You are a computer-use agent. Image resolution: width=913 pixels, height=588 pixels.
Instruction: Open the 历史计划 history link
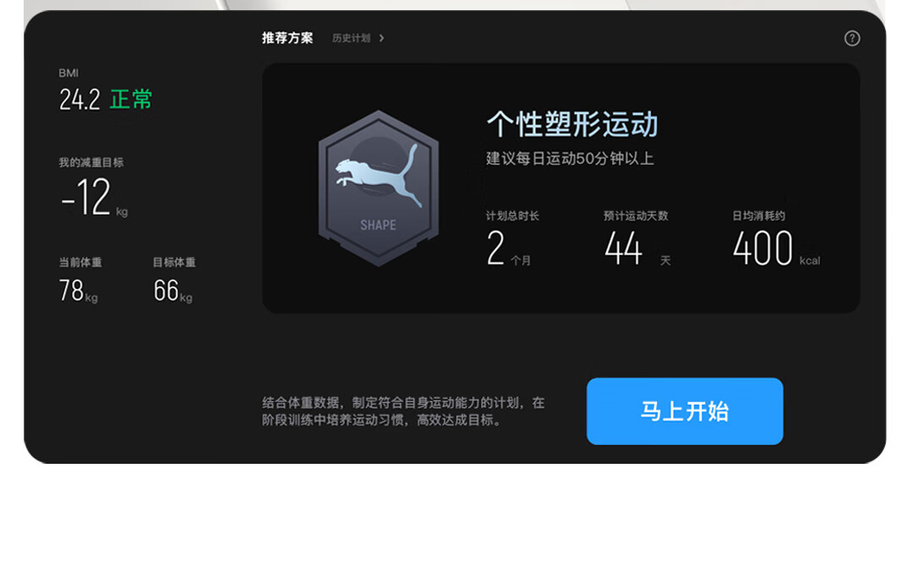tap(351, 38)
